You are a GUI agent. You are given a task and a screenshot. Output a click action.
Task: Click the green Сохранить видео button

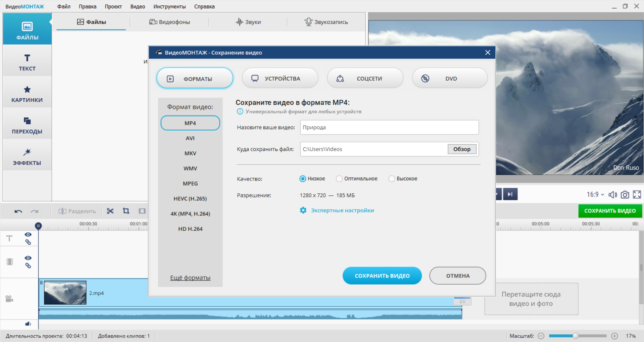point(610,211)
